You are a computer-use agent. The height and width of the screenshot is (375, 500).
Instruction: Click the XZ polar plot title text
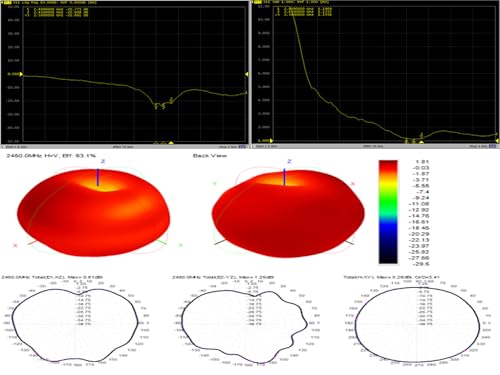pos(52,277)
